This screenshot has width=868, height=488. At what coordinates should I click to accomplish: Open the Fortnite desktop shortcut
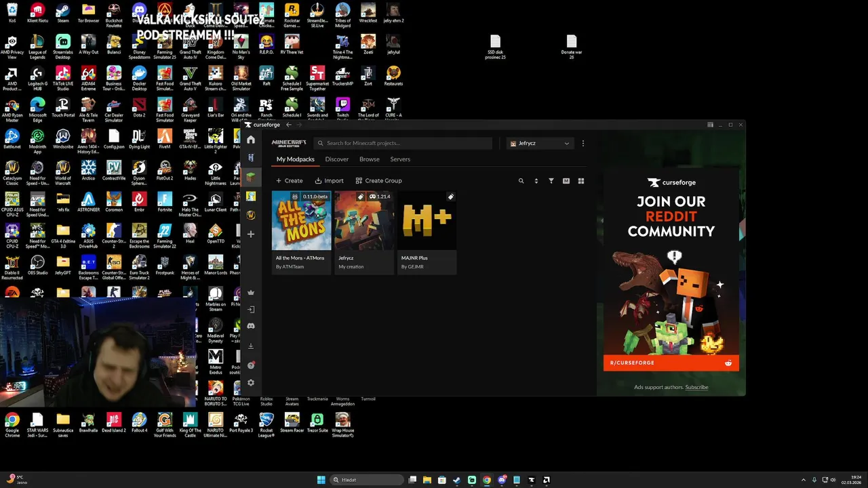(165, 202)
